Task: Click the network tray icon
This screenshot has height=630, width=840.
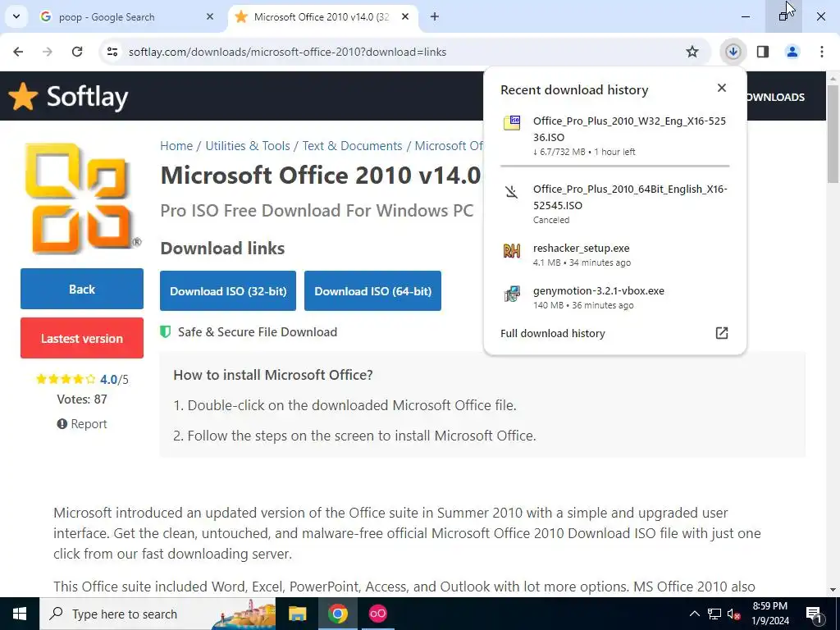Action: 714,614
